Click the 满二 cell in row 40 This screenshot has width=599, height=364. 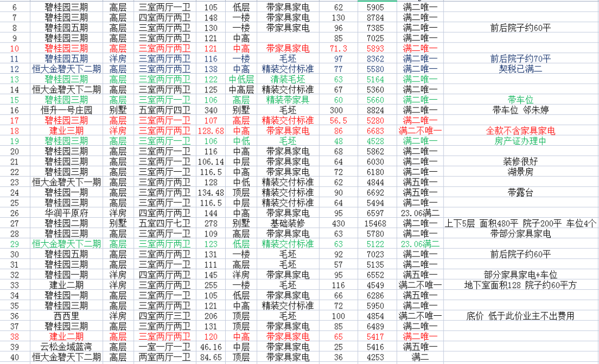[420, 357]
